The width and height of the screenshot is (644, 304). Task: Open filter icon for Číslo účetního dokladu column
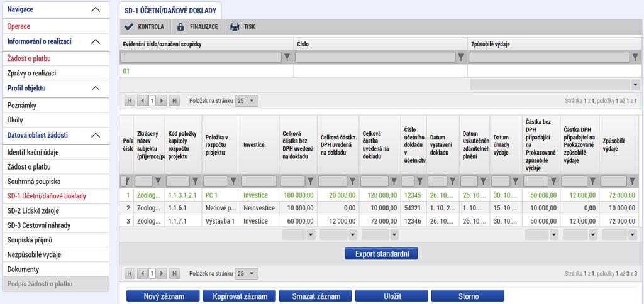pyautogui.click(x=419, y=181)
